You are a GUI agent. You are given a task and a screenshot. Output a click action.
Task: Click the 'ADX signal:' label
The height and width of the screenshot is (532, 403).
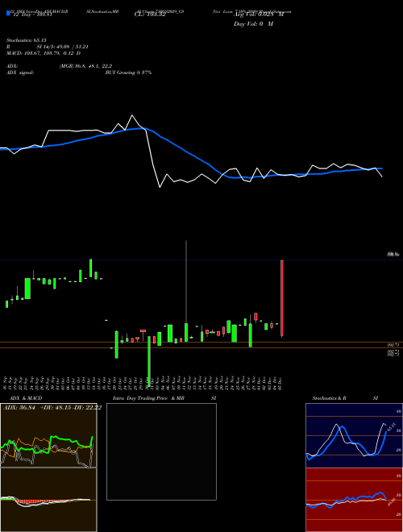(x=20, y=73)
